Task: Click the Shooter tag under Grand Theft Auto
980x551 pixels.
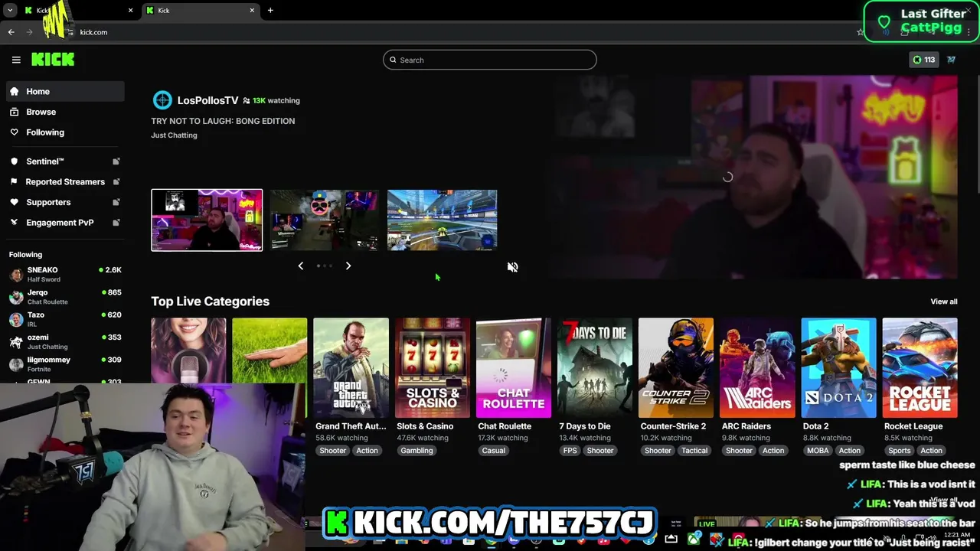Action: point(332,451)
